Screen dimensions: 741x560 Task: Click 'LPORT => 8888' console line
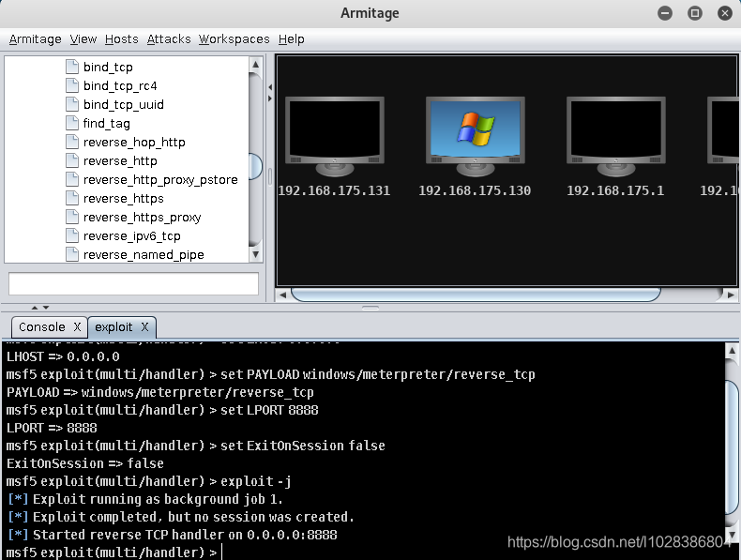(x=52, y=428)
